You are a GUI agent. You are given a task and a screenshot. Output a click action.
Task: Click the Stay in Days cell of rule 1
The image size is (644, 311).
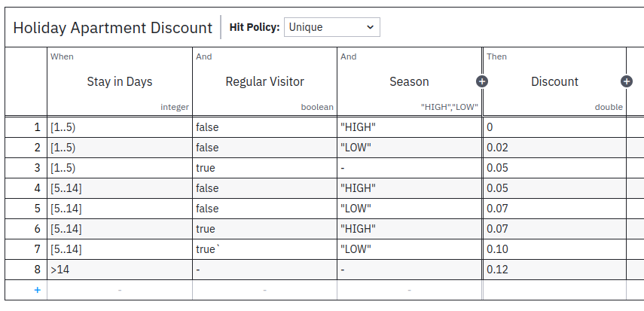click(x=120, y=127)
